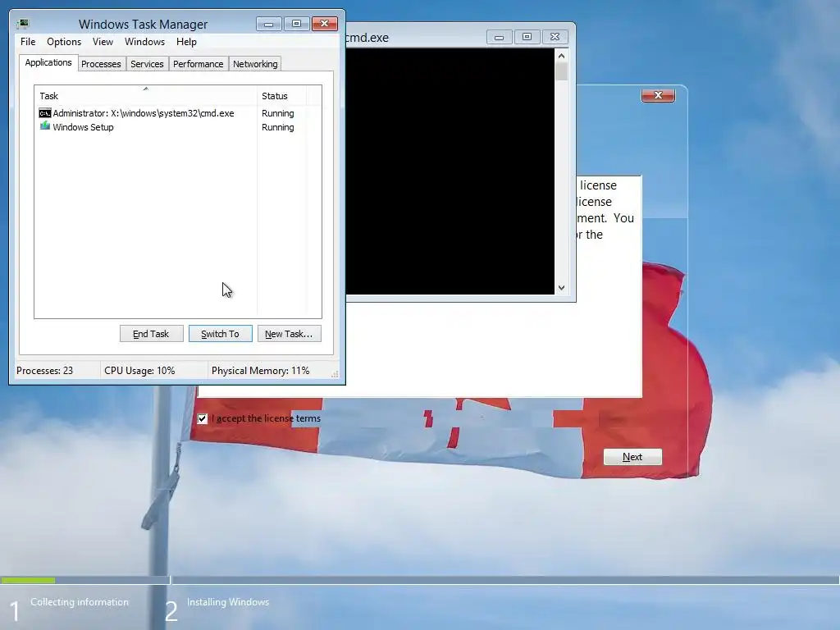Click the Processes: 23 status entry
Screen dimensions: 840x630
coord(44,371)
